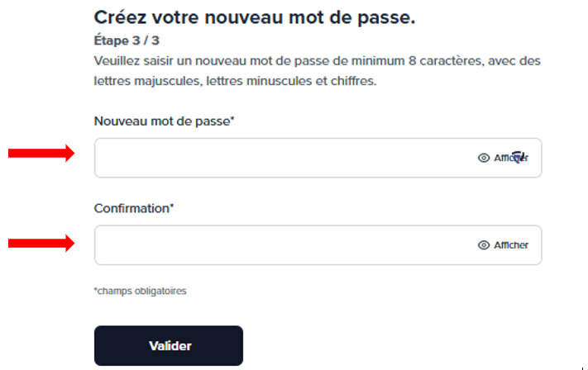Click the Nouveau mot de passe label

pos(164,121)
